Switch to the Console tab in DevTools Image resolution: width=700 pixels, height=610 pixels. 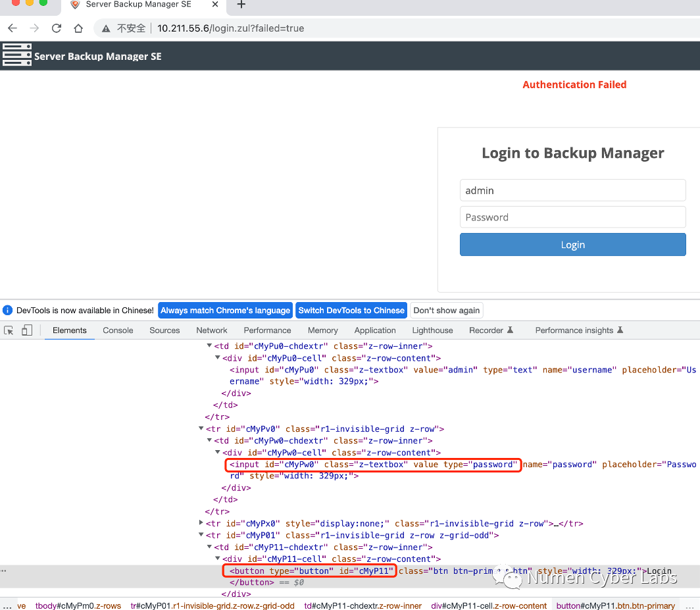tap(118, 330)
